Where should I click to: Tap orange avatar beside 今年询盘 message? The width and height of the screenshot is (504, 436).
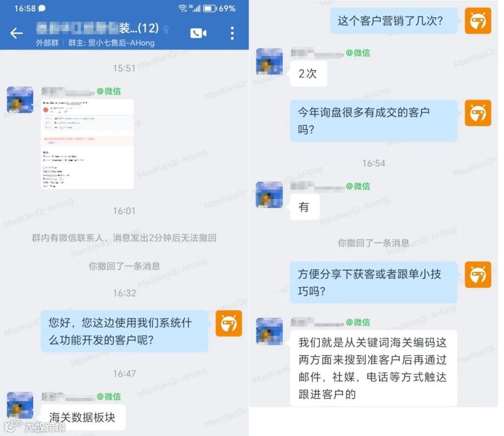[x=478, y=113]
